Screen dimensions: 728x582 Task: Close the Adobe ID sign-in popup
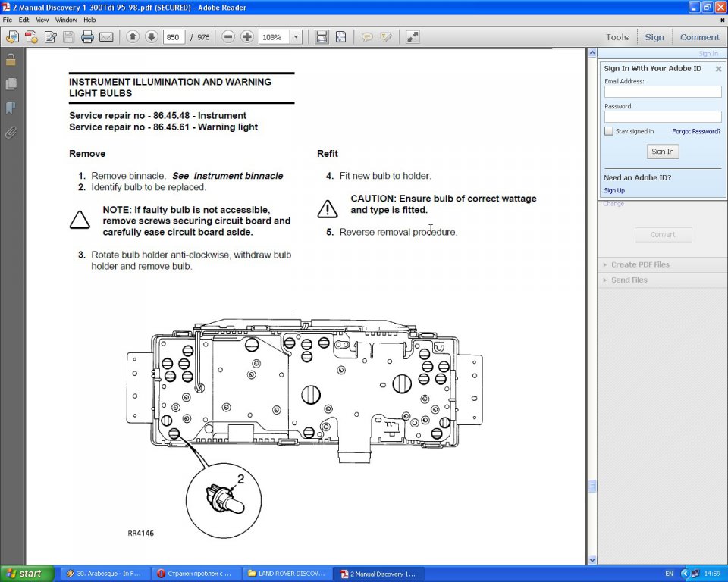(718, 69)
